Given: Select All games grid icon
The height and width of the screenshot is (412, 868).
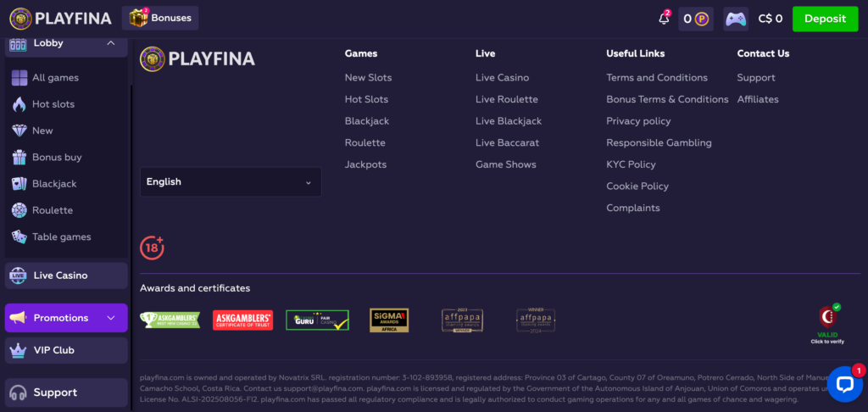Looking at the screenshot, I should [x=19, y=78].
